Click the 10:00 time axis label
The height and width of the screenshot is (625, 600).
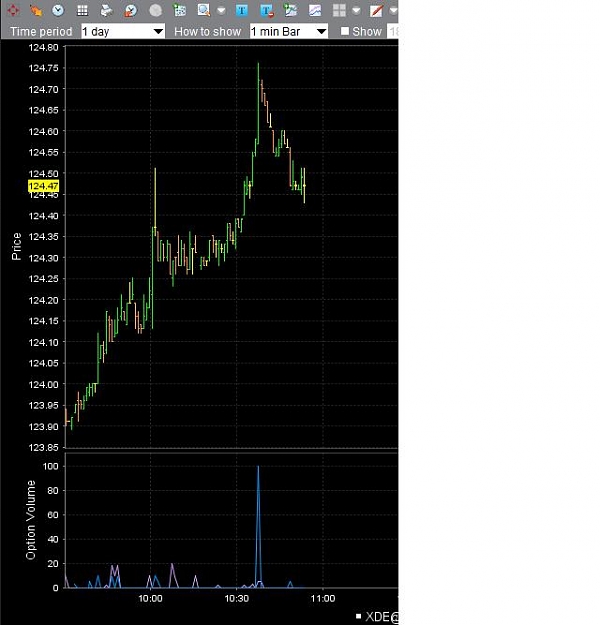coord(150,598)
